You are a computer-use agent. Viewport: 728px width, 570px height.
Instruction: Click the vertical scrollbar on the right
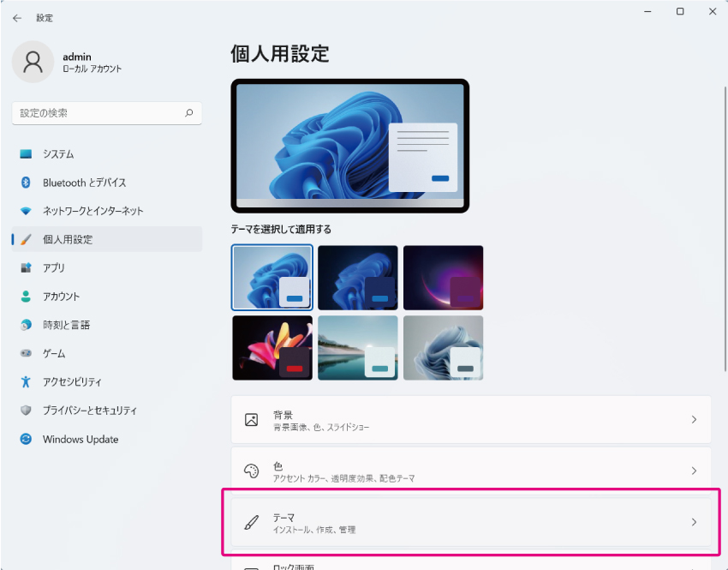coord(725,229)
